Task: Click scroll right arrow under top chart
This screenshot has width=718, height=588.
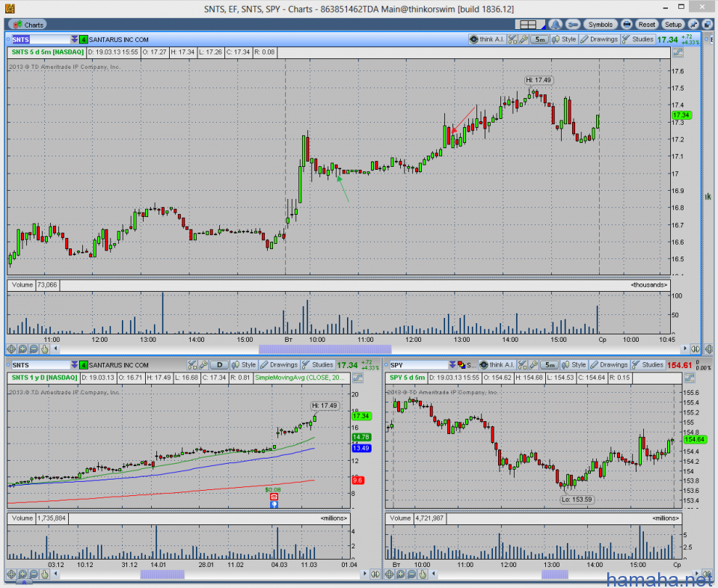Action: (x=685, y=349)
